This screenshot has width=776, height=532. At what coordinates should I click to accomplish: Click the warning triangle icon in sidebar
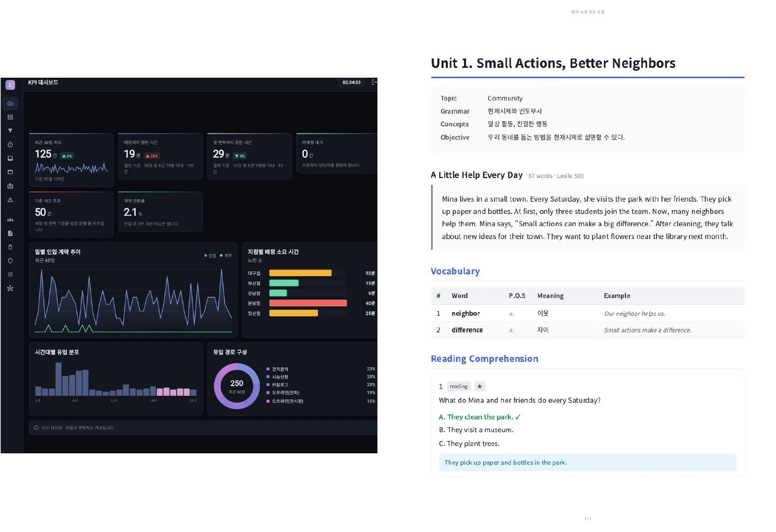[10, 200]
